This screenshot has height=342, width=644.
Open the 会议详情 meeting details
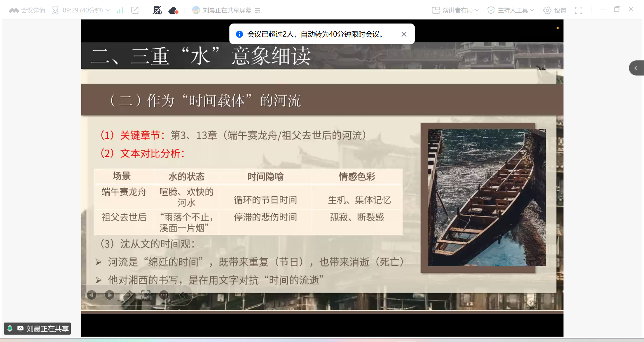28,10
